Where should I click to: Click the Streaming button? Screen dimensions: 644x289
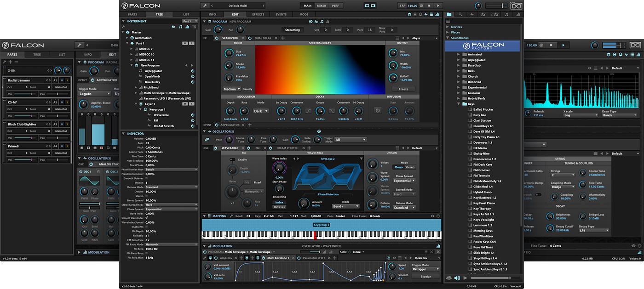tap(293, 30)
